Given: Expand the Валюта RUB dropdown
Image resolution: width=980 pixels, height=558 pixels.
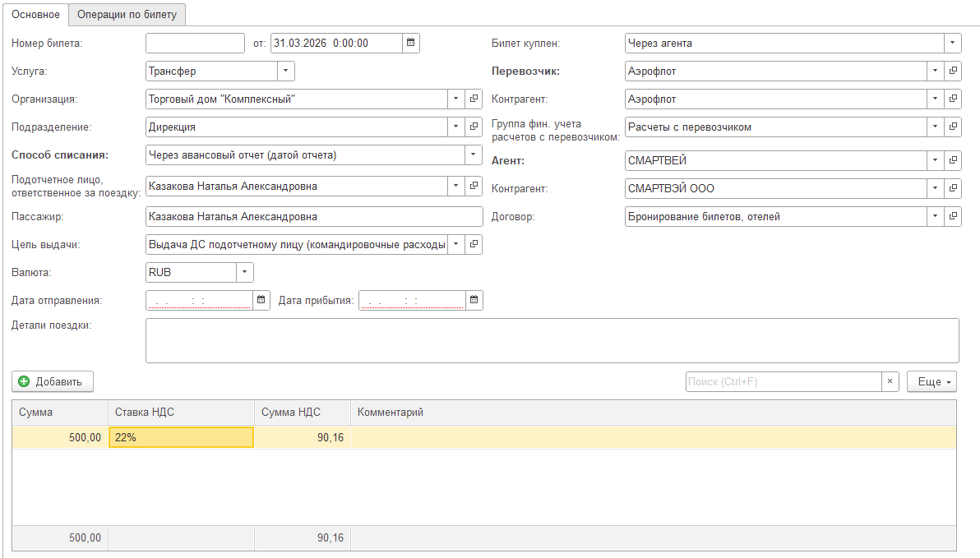Looking at the screenshot, I should 244,272.
